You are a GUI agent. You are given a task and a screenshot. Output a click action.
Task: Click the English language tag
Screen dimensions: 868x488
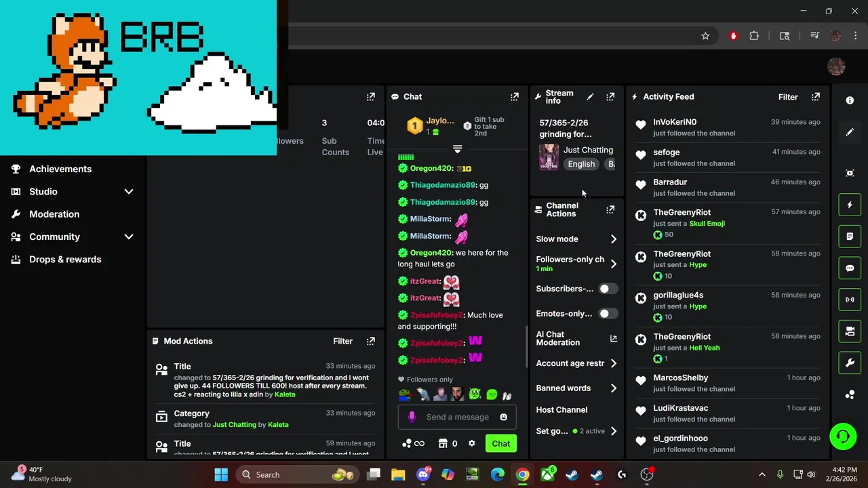click(x=581, y=164)
